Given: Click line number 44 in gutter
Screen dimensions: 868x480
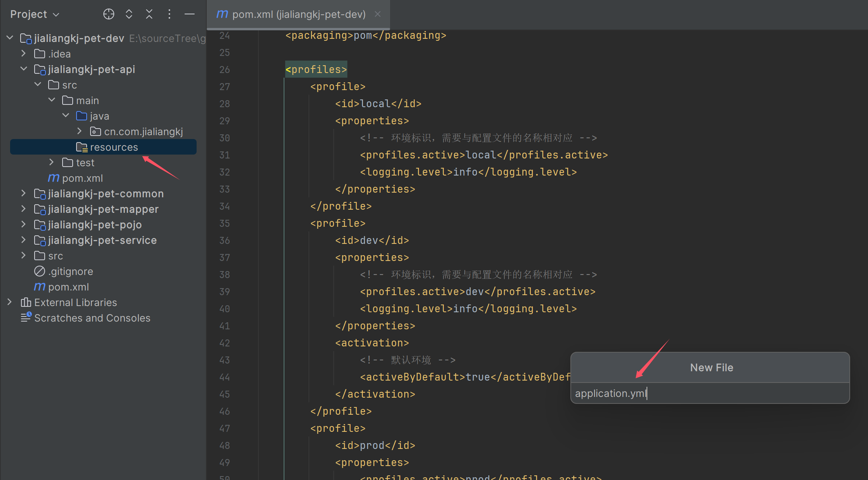Looking at the screenshot, I should [x=225, y=377].
